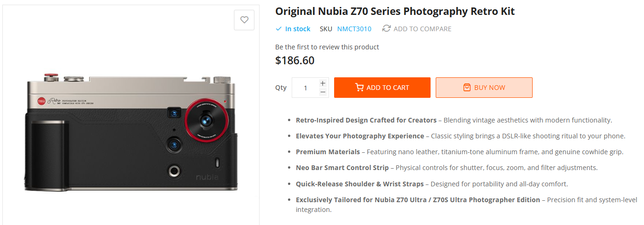This screenshot has width=644, height=225.
Task: Select the product title heading
Action: pyautogui.click(x=395, y=11)
